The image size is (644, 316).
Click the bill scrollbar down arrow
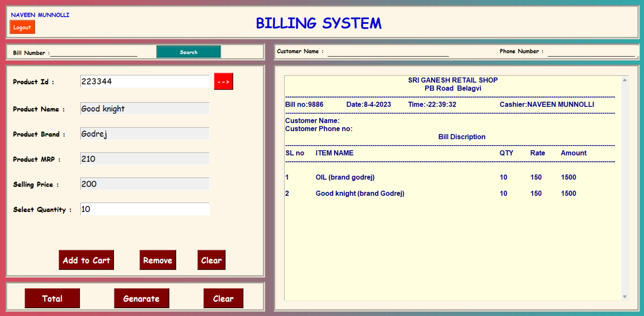[x=625, y=297]
